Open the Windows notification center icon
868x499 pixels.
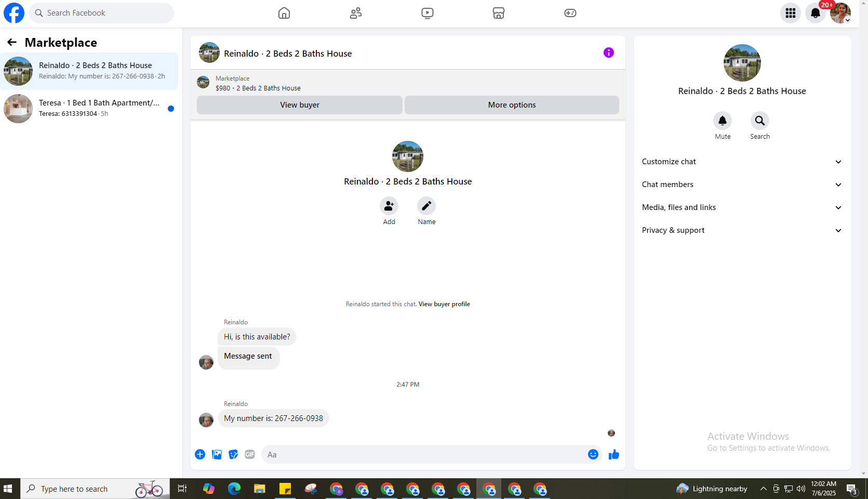pyautogui.click(x=851, y=489)
